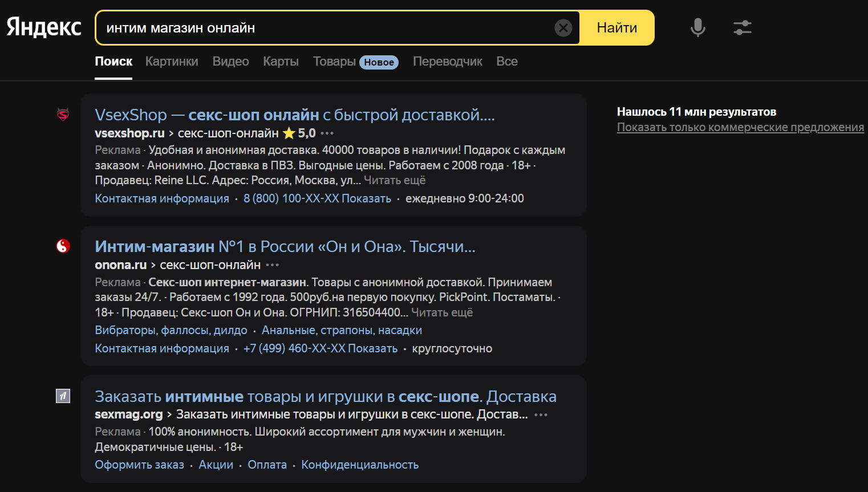Show phone 8 (800) 100-XX-XX
The image size is (868, 492).
317,198
